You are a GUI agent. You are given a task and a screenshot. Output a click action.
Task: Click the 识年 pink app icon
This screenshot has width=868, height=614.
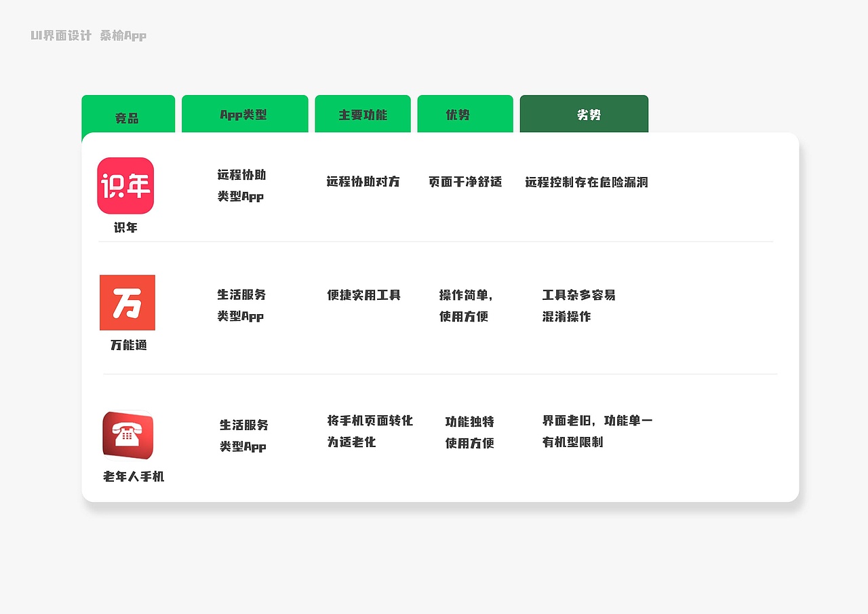pos(125,185)
